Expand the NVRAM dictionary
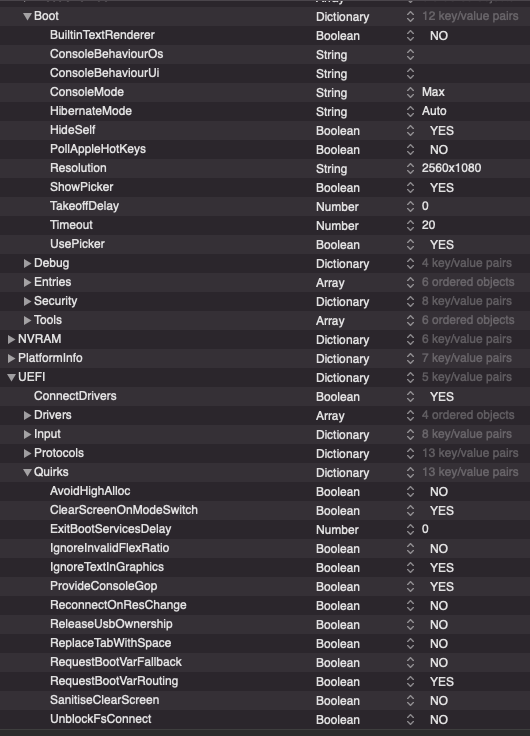Image resolution: width=530 pixels, height=736 pixels. tap(11, 339)
